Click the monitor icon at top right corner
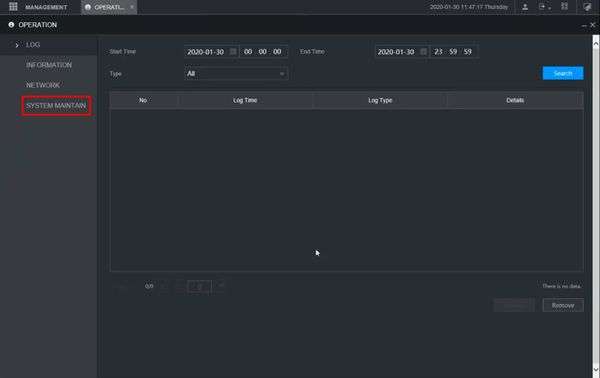This screenshot has height=378, width=600. point(587,7)
